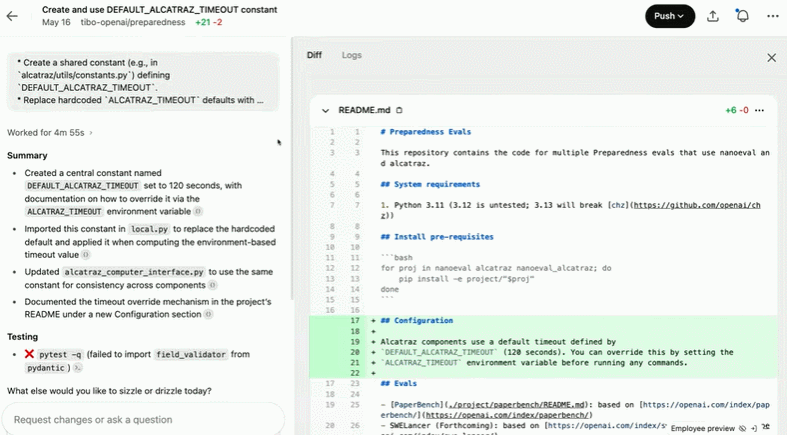Click the '# Preparedness Evals' diff line
787x435 pixels.
coord(426,132)
